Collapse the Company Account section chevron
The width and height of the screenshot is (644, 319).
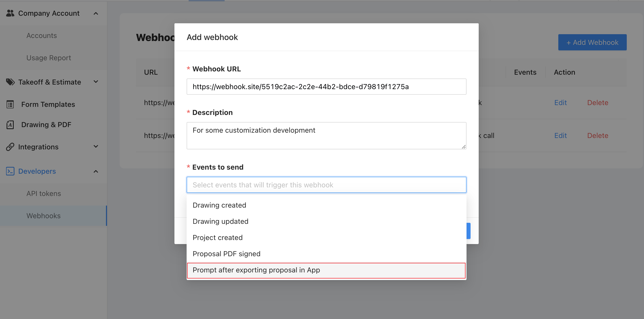click(96, 13)
